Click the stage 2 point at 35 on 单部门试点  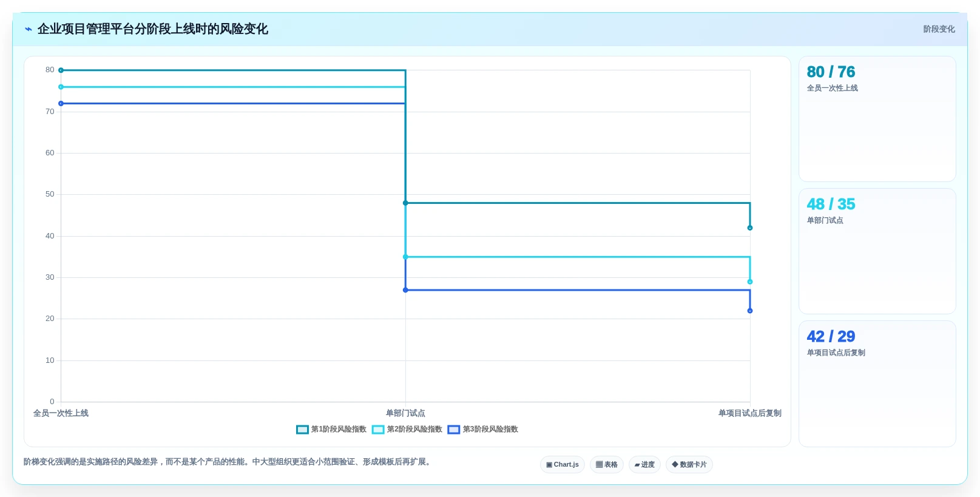click(405, 257)
